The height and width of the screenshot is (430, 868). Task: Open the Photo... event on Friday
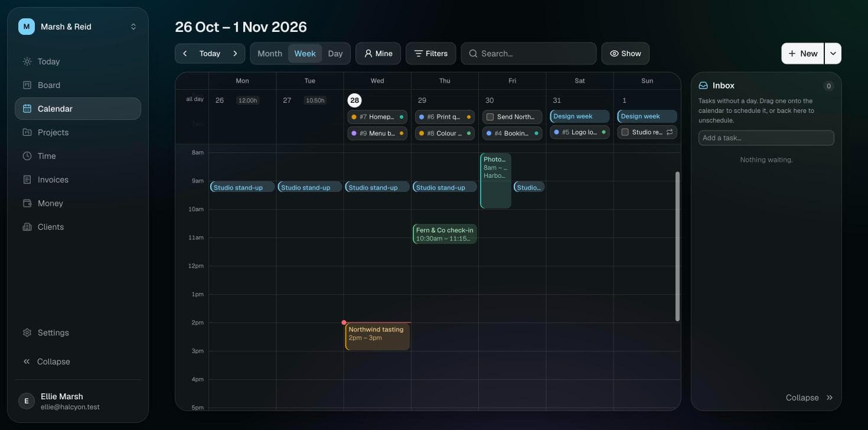tap(495, 181)
